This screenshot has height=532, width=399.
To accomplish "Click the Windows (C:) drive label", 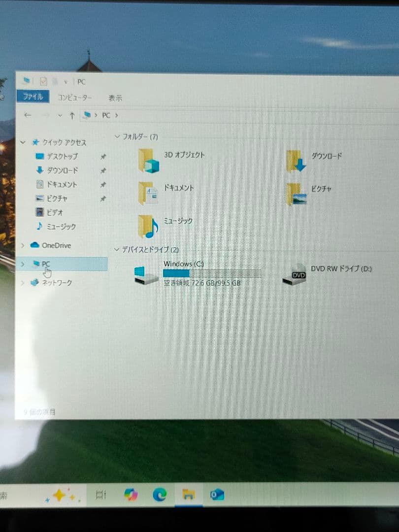I will pos(184,264).
